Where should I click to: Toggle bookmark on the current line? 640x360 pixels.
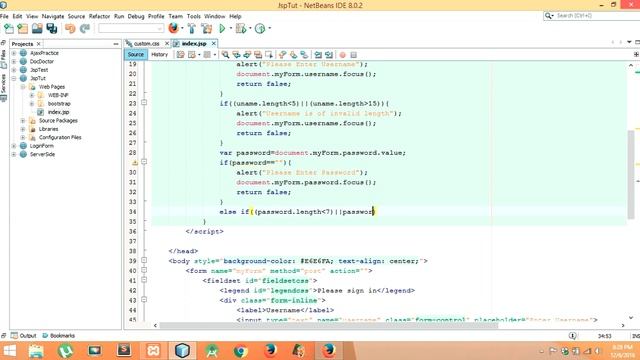304,55
